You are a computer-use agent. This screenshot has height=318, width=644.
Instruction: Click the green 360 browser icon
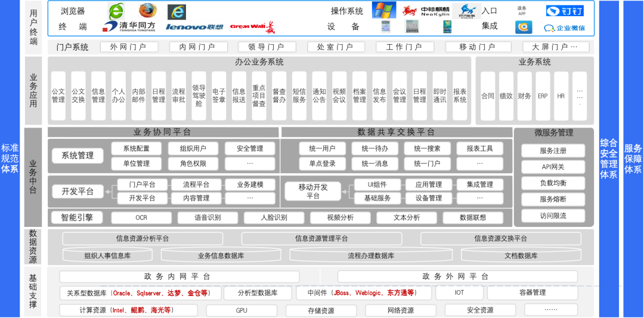116,11
